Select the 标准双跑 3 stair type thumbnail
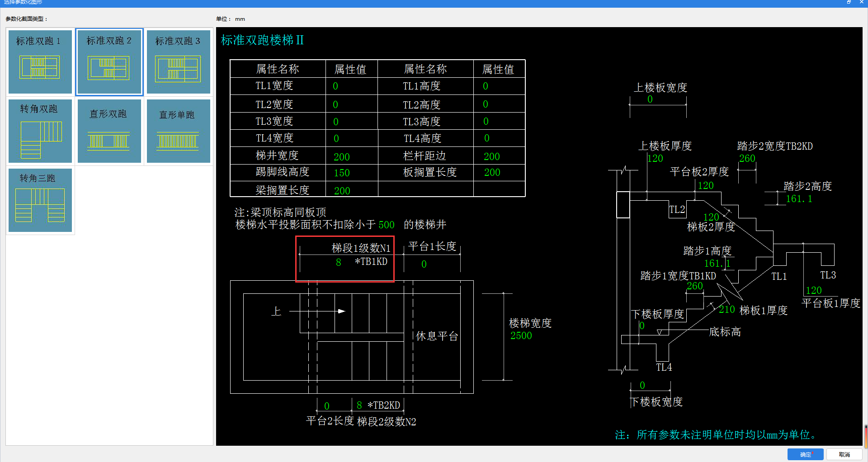The height and width of the screenshot is (462, 868). (178, 62)
